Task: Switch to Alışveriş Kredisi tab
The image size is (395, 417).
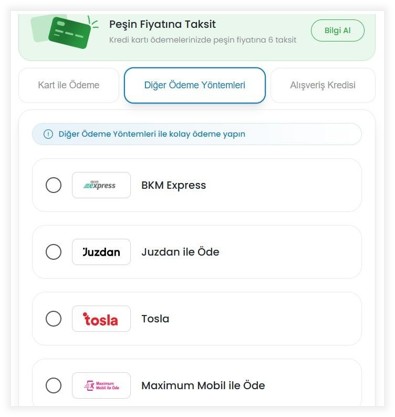Action: [323, 85]
